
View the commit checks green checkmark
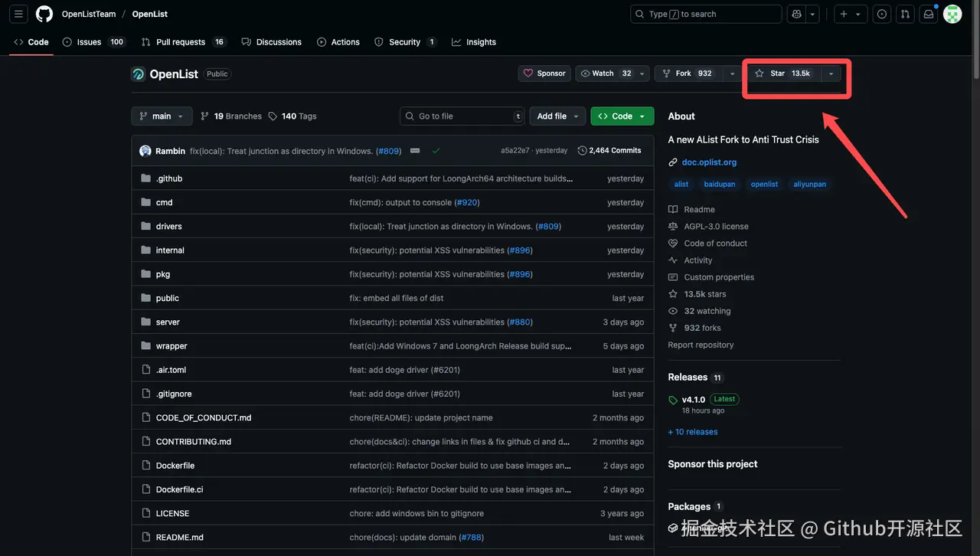click(436, 151)
